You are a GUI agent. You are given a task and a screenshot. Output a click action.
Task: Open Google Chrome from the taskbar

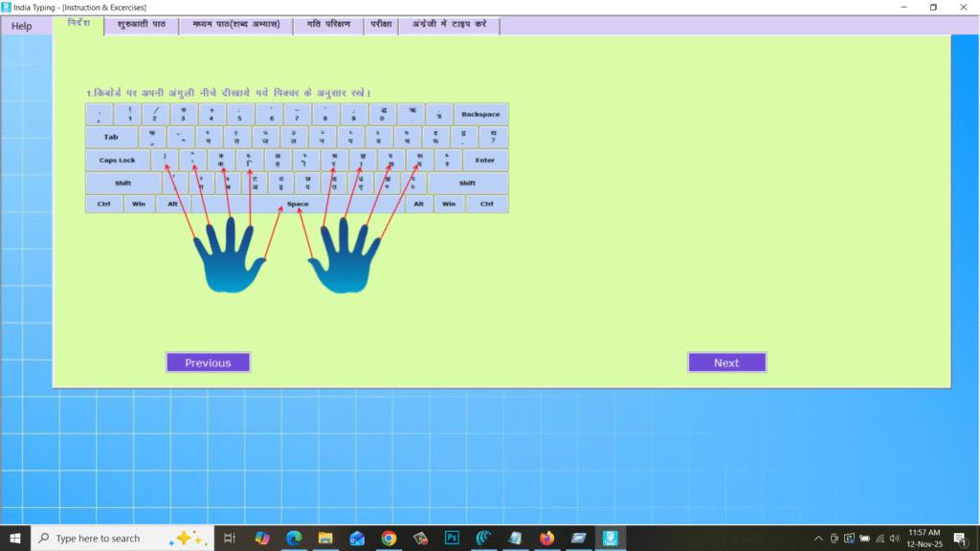pyautogui.click(x=388, y=538)
